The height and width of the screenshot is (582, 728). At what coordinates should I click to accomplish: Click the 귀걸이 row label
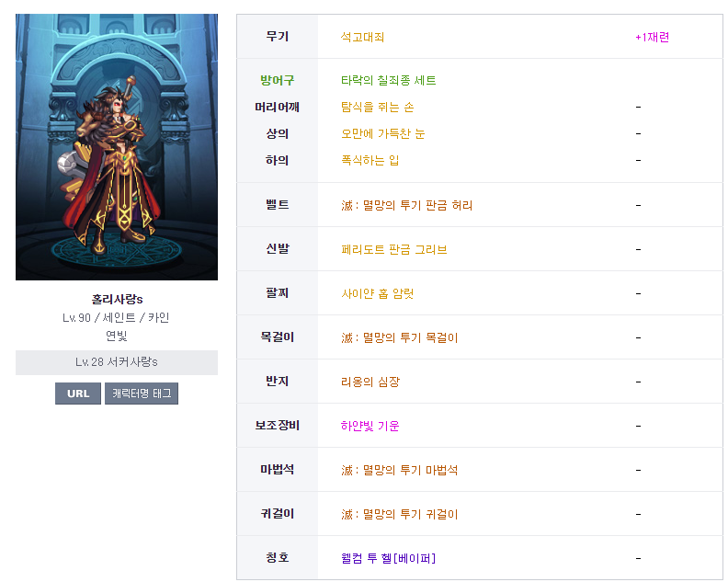pyautogui.click(x=278, y=513)
